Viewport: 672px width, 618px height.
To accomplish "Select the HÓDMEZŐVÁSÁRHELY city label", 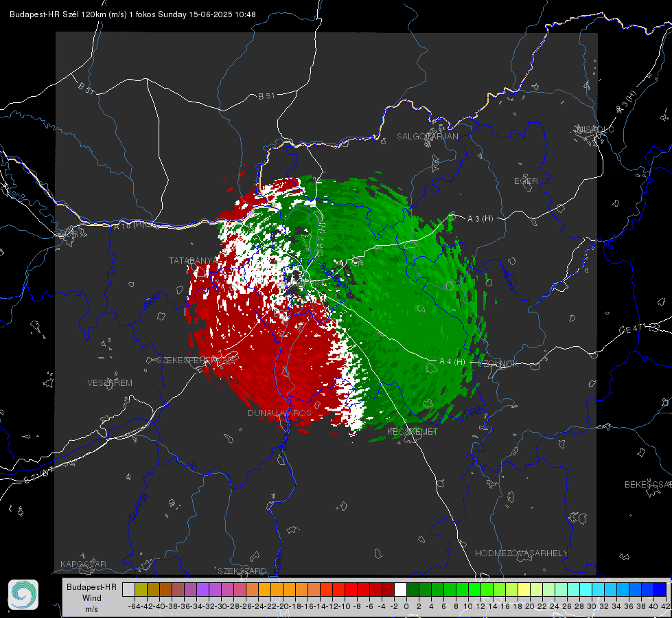I will (x=521, y=553).
